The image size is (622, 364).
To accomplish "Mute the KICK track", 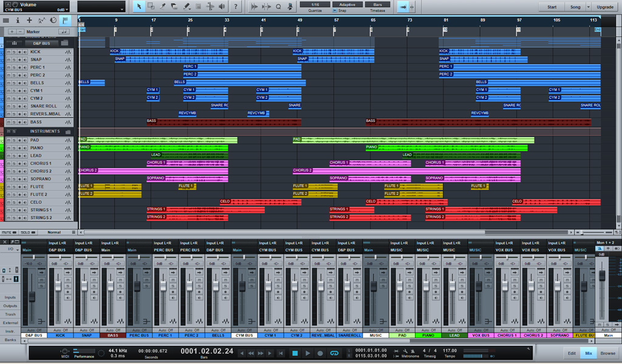I will pos(8,52).
